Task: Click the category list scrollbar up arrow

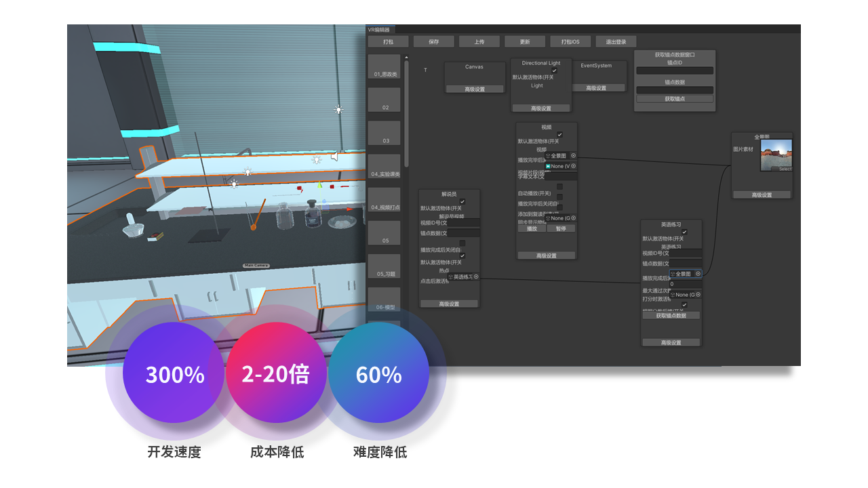Action: pyautogui.click(x=406, y=58)
